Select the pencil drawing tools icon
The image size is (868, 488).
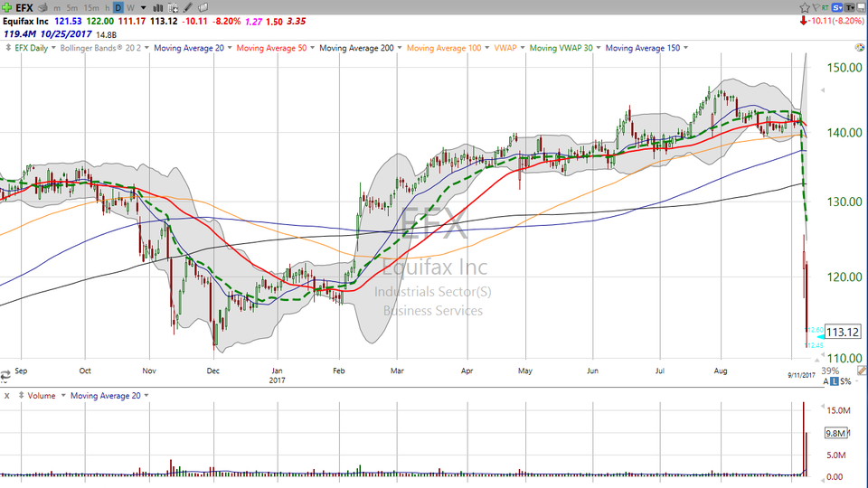pos(188,8)
